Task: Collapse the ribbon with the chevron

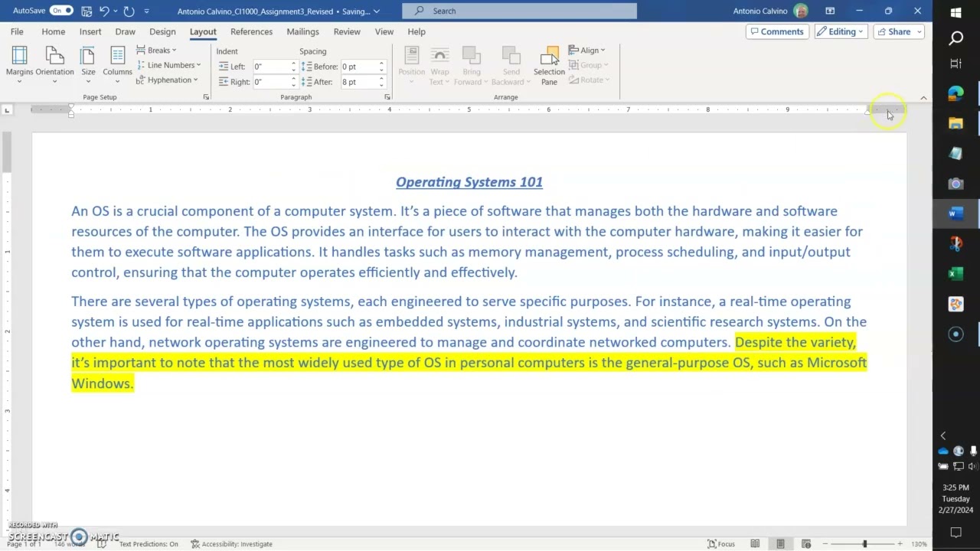Action: click(x=923, y=98)
